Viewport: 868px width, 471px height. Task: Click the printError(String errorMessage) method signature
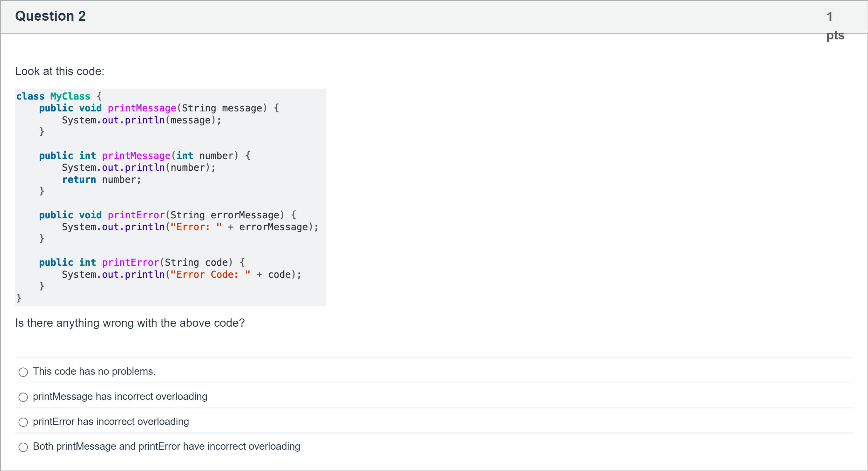(168, 215)
